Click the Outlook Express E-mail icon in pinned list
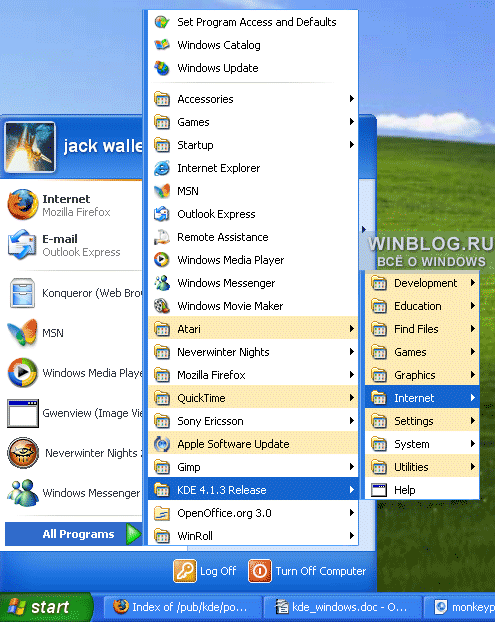Screen dimensions: 495x622 point(23,245)
